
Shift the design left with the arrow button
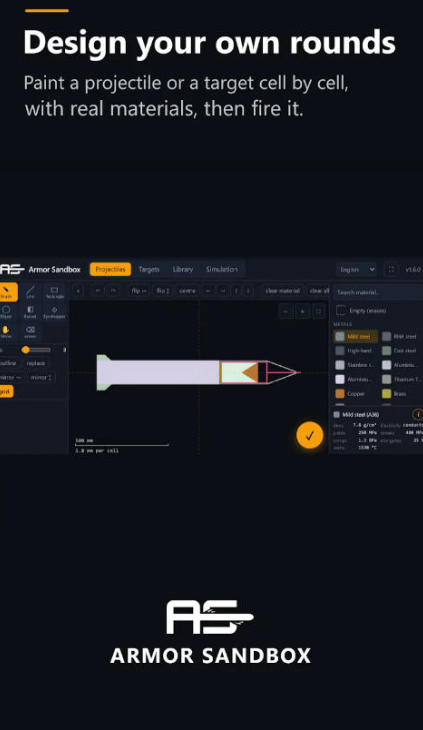tap(208, 291)
